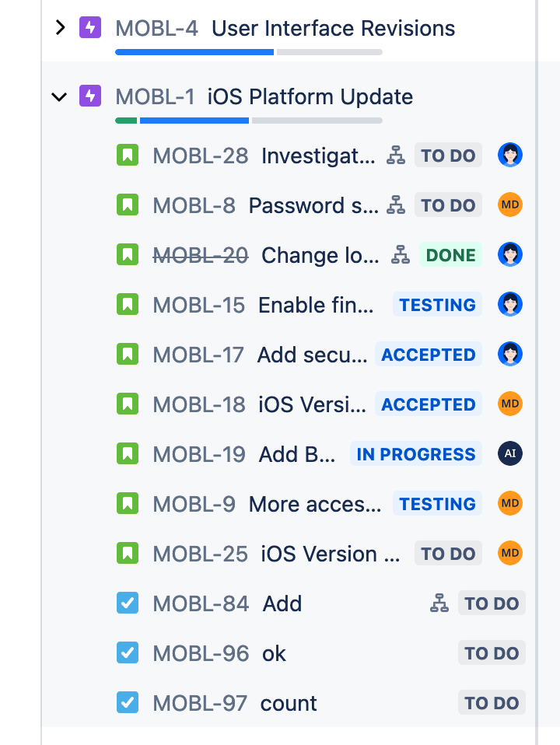This screenshot has height=745, width=560.
Task: Click the link icon next to MOBL-84
Action: click(439, 603)
